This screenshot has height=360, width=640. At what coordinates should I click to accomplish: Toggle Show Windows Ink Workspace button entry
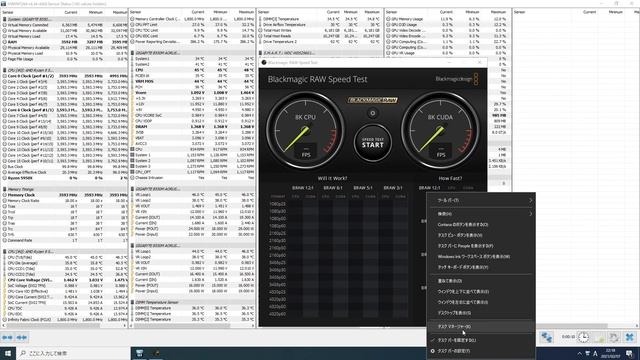coord(481,256)
